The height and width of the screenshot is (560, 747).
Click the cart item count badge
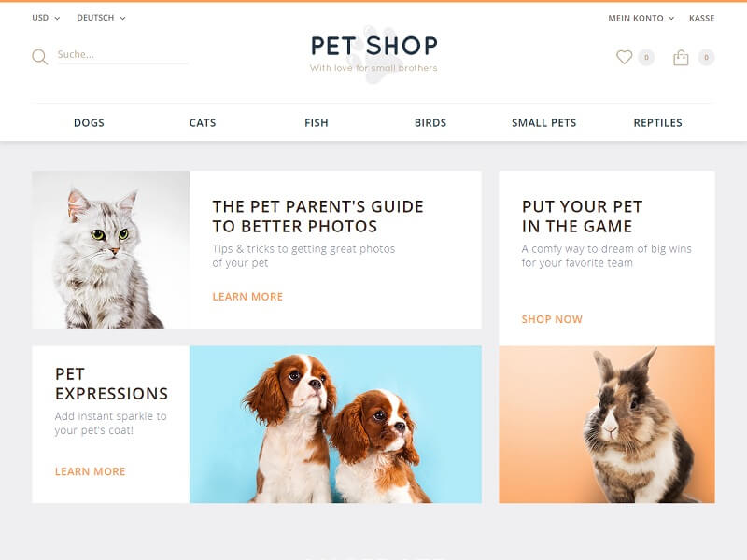click(706, 57)
